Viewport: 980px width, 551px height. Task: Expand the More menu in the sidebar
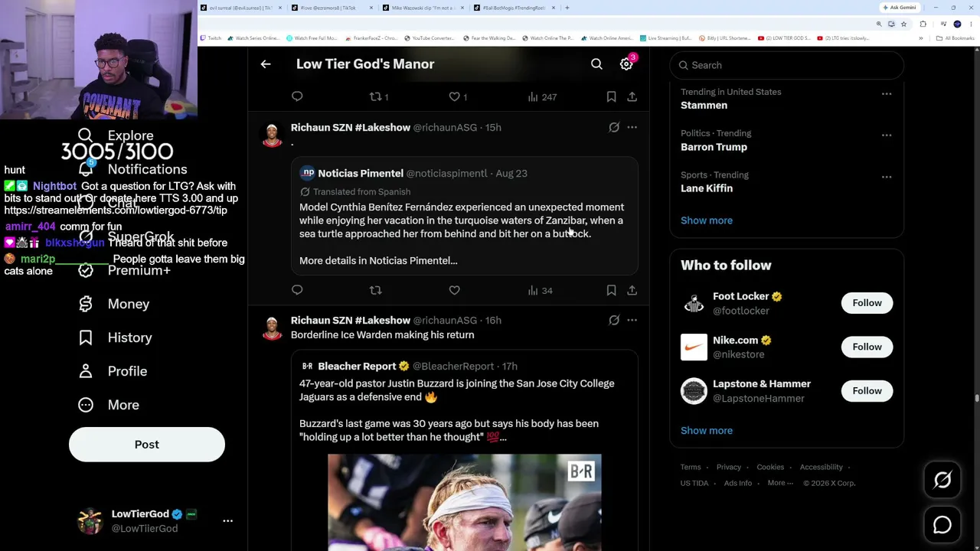[109, 405]
